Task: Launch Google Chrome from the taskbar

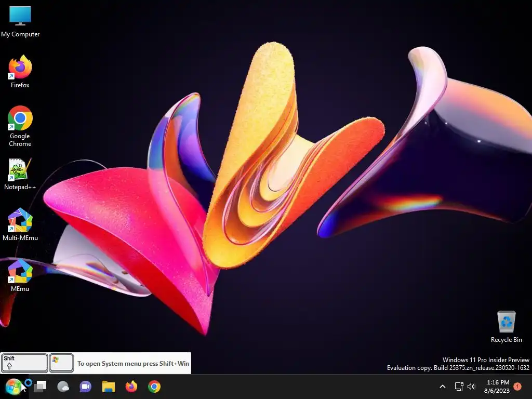Action: tap(154, 387)
